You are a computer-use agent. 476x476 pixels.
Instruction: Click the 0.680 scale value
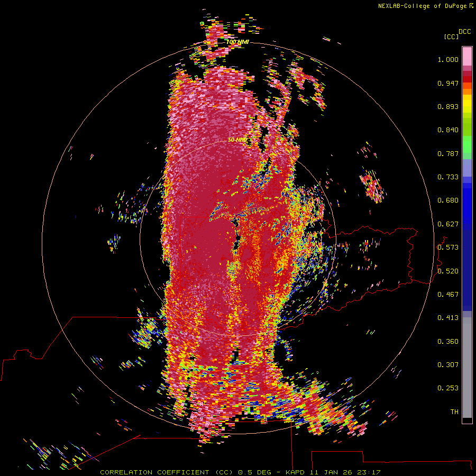coord(448,200)
